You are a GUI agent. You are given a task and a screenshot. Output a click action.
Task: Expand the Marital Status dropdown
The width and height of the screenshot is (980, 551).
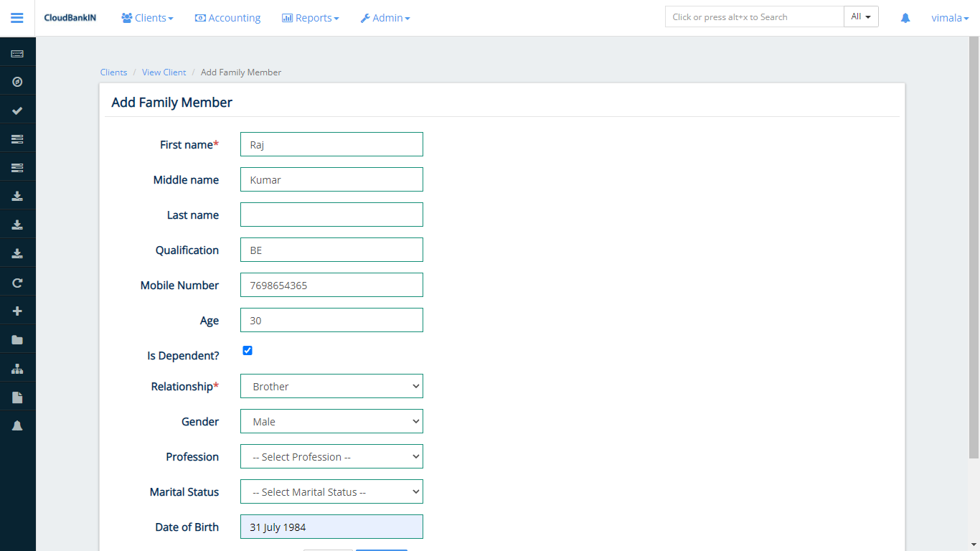click(x=331, y=491)
